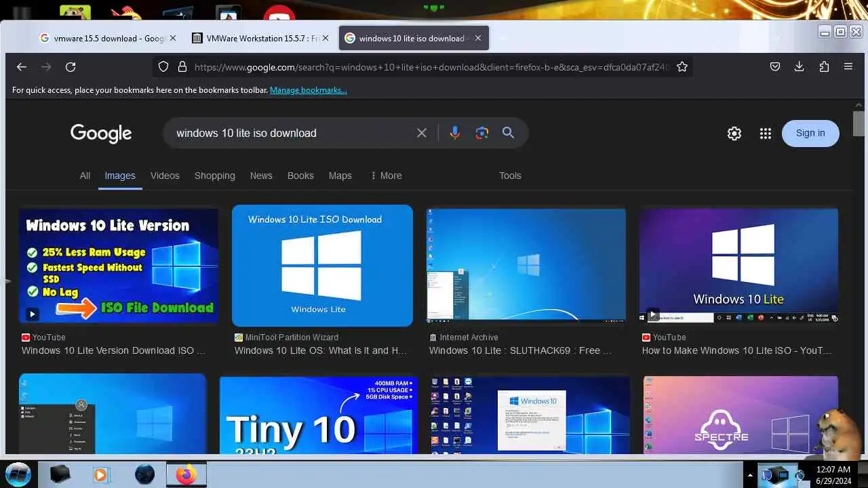
Task: Open the Tiny 10 image thumbnail
Action: point(319,415)
